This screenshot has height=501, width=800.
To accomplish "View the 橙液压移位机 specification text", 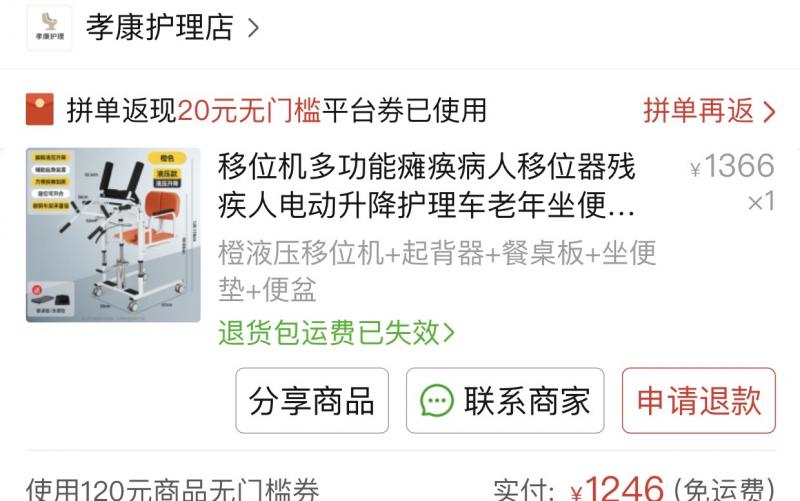I will tap(437, 271).
